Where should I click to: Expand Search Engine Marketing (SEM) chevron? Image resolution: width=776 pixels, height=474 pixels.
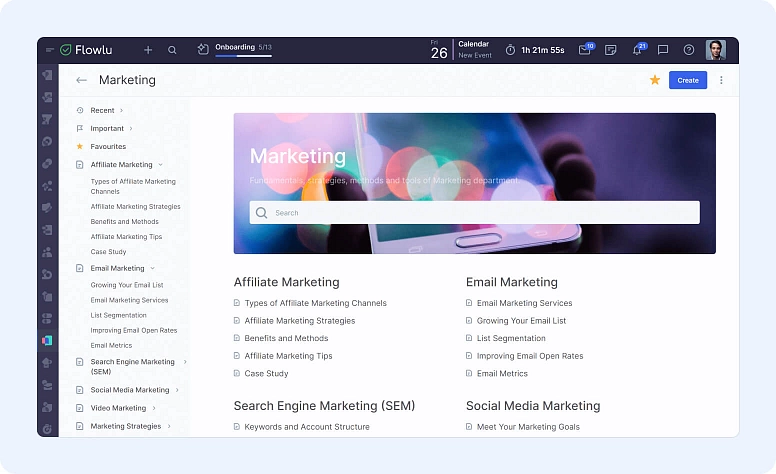coord(185,362)
